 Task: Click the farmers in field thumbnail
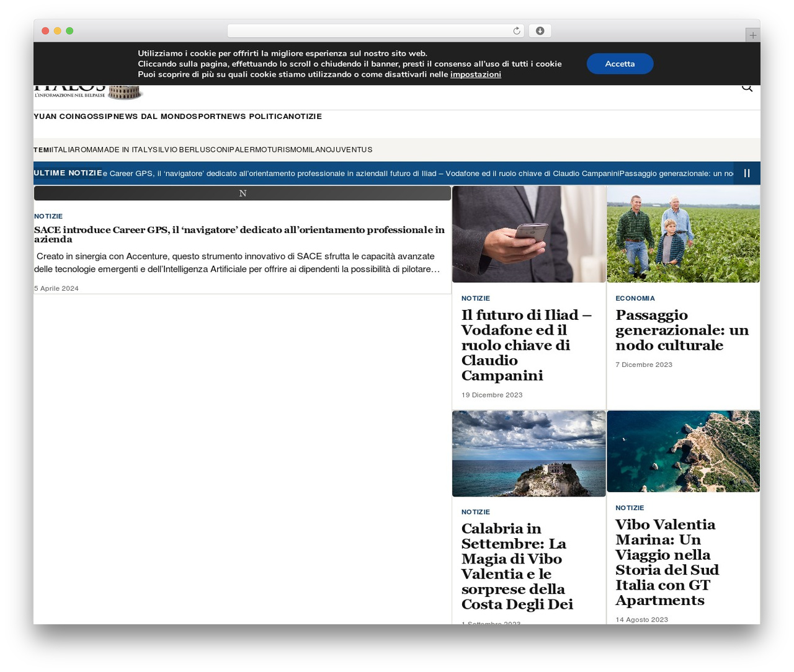tap(683, 234)
